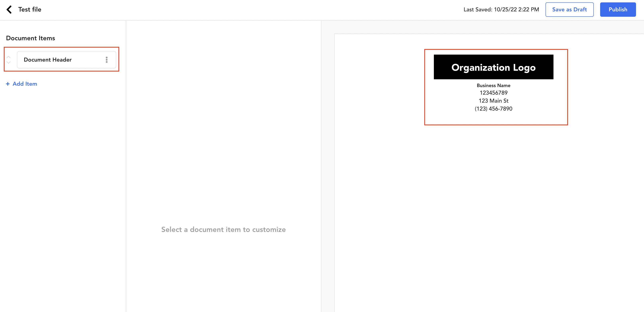This screenshot has height=312, width=644.
Task: Click the Test file title
Action: (30, 10)
